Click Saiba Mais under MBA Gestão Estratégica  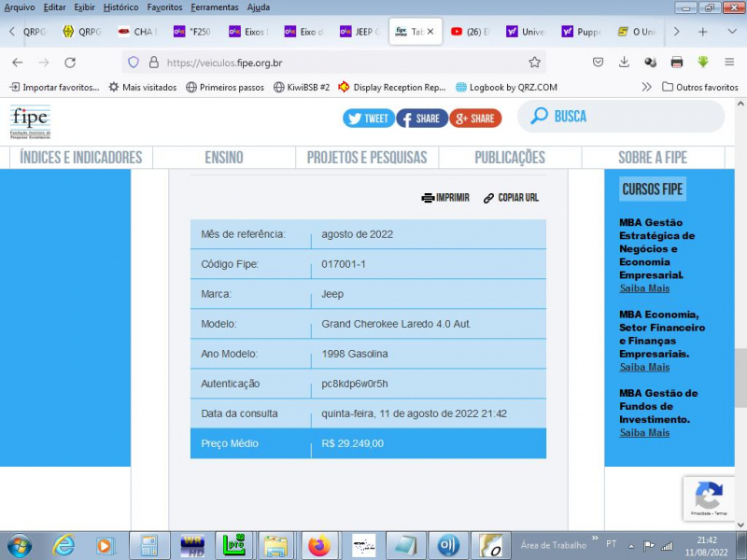coord(644,288)
